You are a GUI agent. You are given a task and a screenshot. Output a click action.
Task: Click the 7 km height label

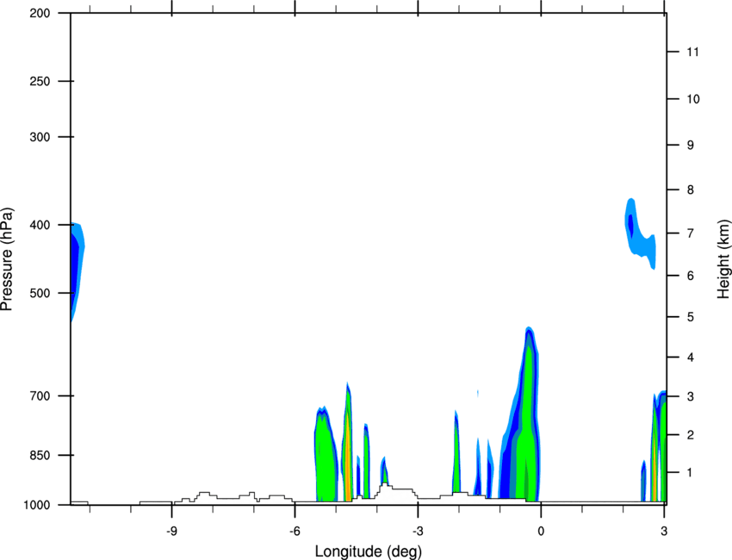(x=691, y=233)
